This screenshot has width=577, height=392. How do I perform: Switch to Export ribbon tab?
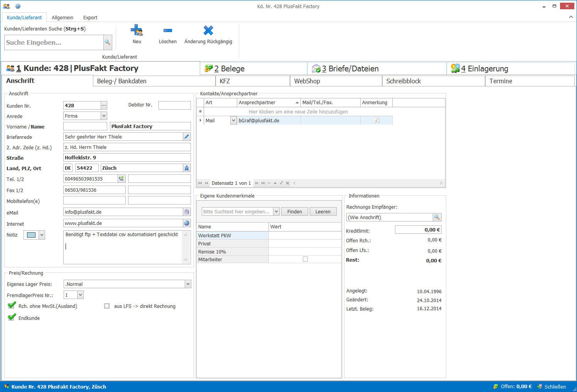(90, 17)
